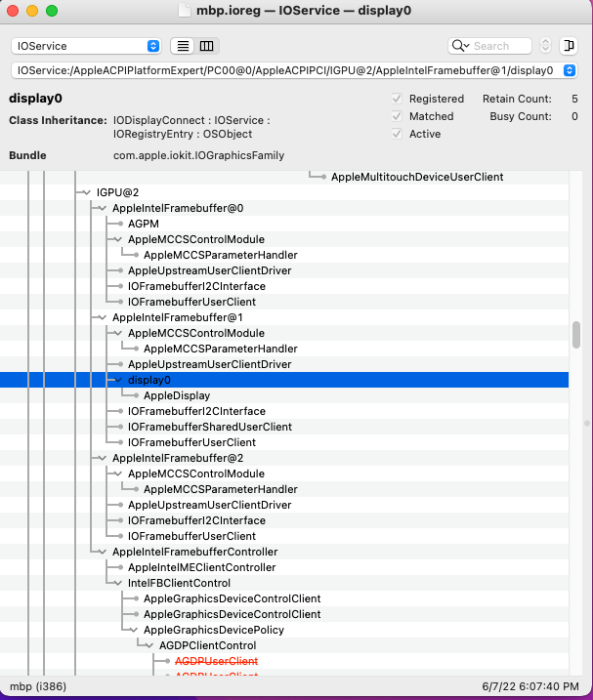Collapse AppleIntelFramebuffer@0 node

tap(103, 209)
